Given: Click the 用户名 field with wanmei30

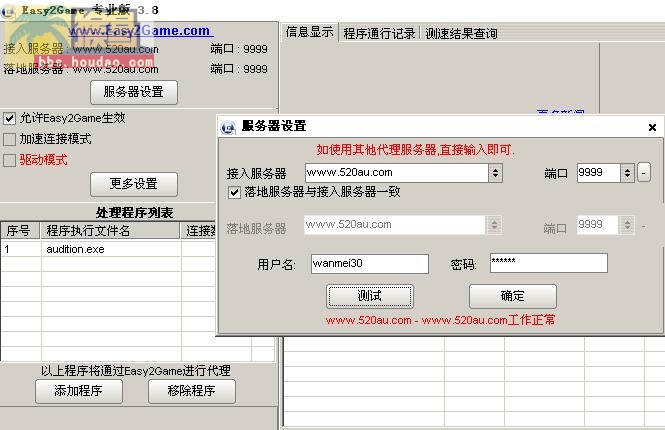Looking at the screenshot, I should 369,264.
